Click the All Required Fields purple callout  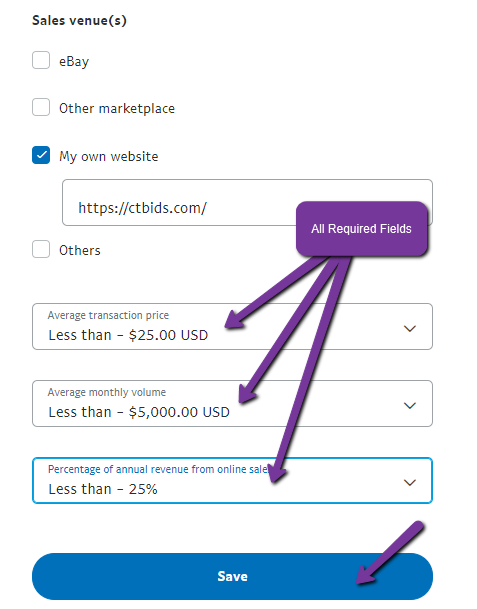coord(362,229)
